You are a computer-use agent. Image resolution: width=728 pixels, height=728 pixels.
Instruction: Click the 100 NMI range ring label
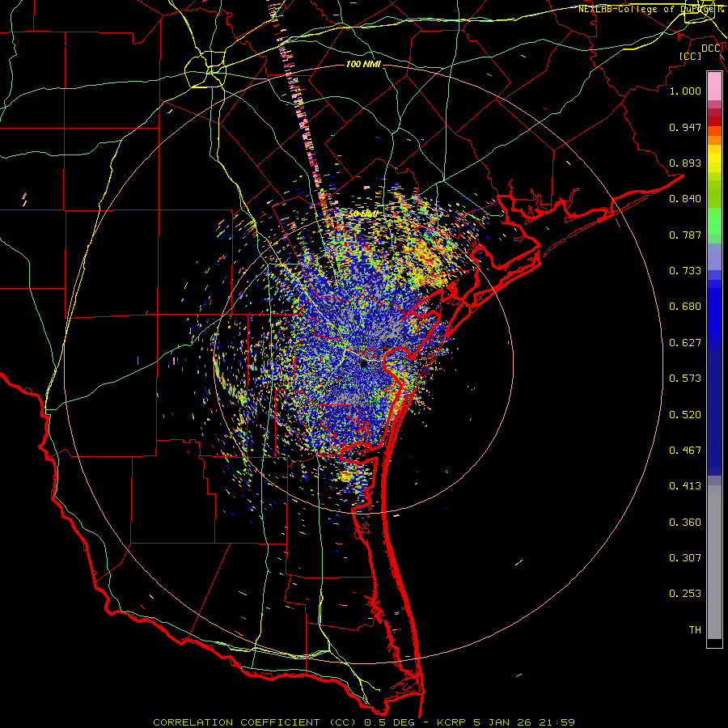(363, 64)
